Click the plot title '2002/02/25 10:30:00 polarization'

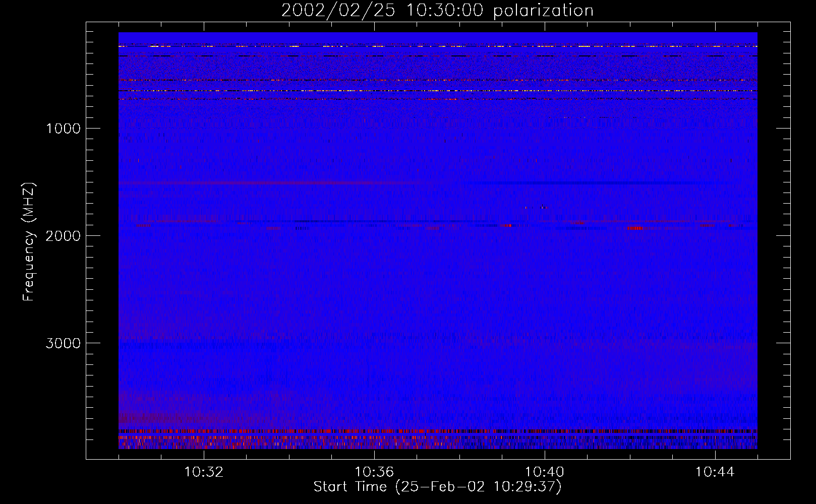tap(437, 11)
